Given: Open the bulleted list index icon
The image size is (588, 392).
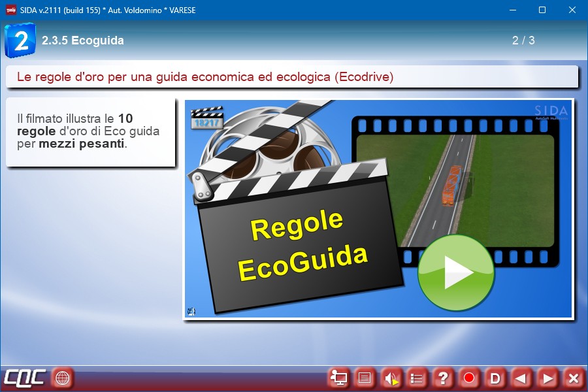Looking at the screenshot, I should pyautogui.click(x=417, y=378).
